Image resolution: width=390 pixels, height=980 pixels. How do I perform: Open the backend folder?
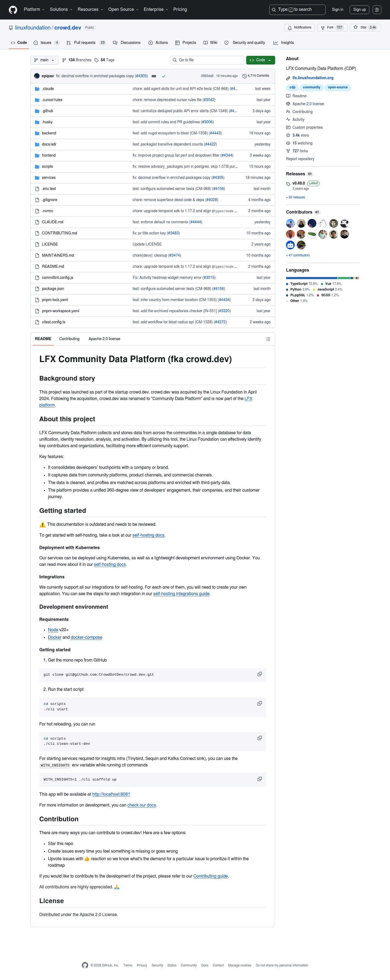49,133
